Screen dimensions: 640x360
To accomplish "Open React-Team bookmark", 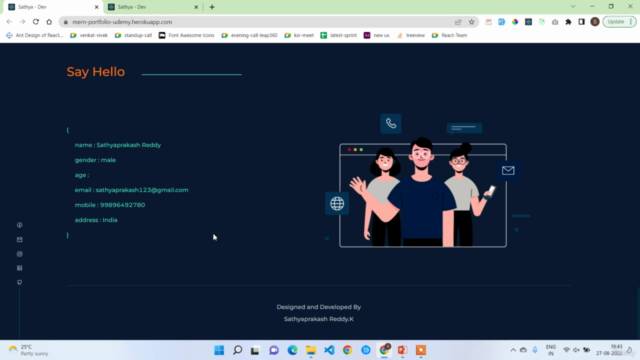I will [449, 36].
